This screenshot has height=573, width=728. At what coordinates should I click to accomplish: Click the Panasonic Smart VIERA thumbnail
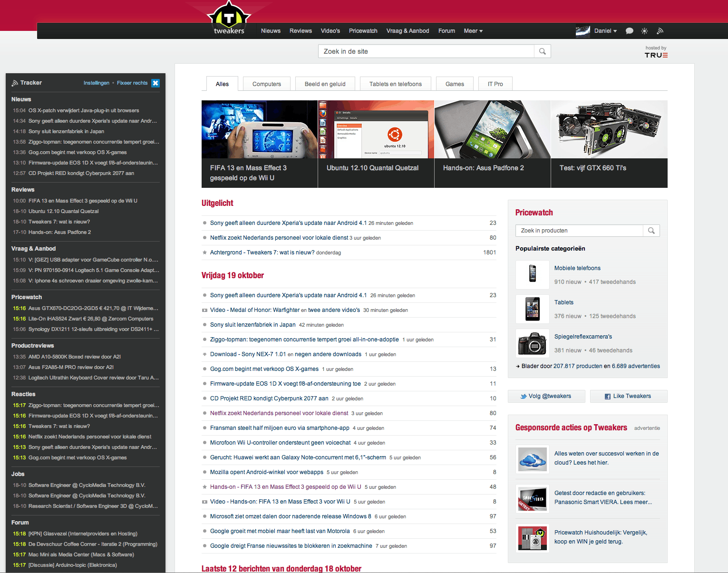533,499
